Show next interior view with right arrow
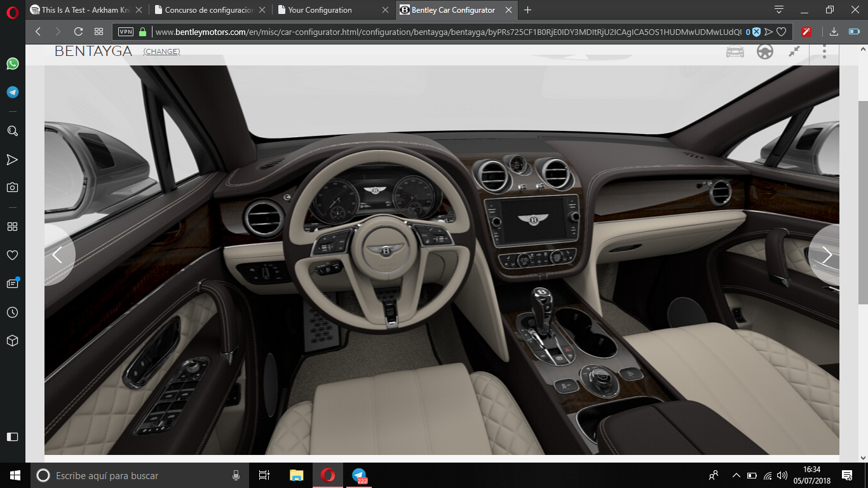Image resolution: width=868 pixels, height=488 pixels. pos(827,255)
